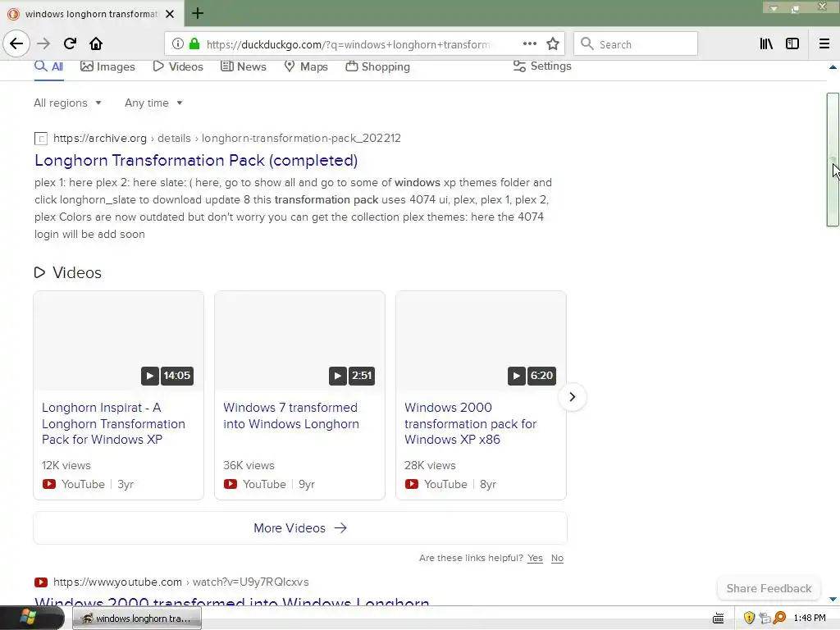Click the More Videos button
The image size is (840, 630).
[300, 528]
